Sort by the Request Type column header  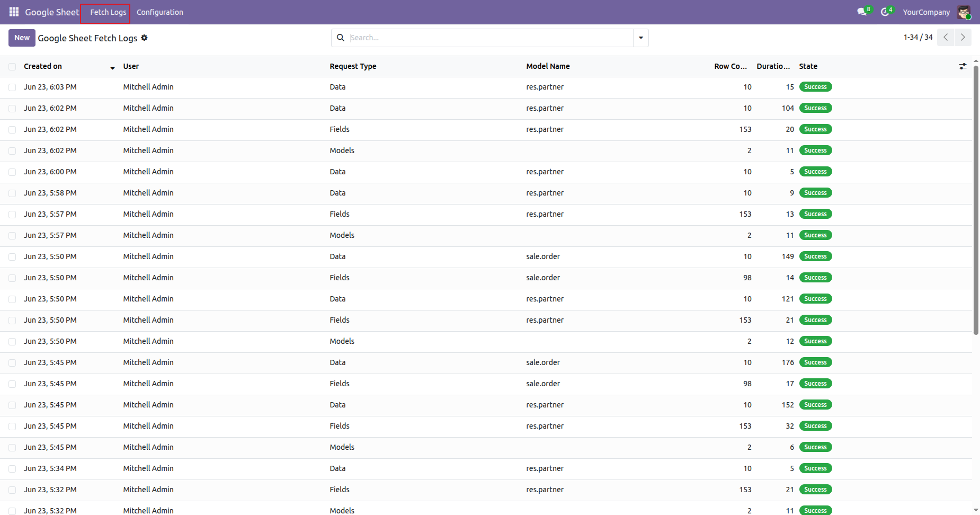click(353, 66)
